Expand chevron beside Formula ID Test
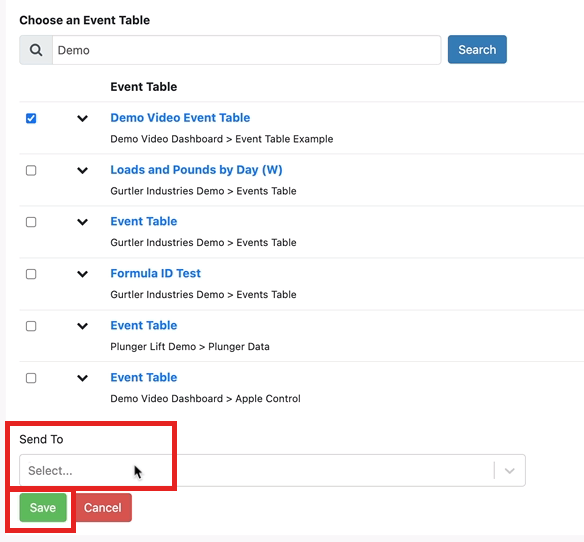 tap(82, 274)
